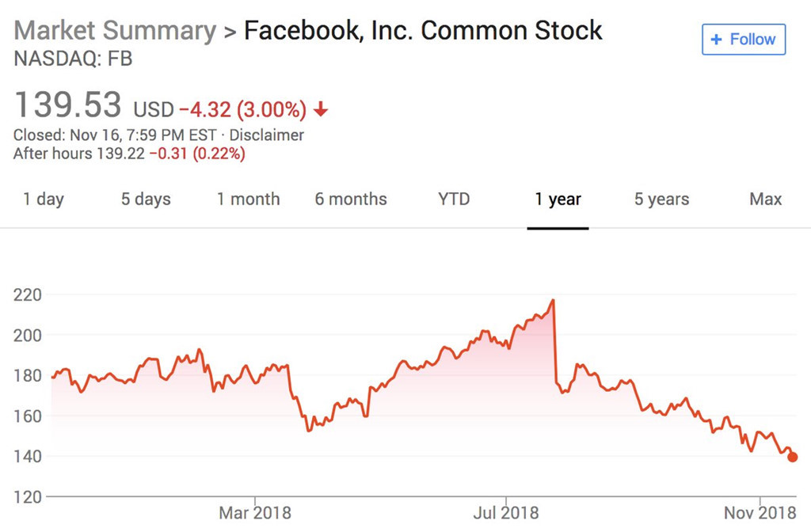This screenshot has height=532, width=811.
Task: Show the Max chart range
Action: [764, 199]
